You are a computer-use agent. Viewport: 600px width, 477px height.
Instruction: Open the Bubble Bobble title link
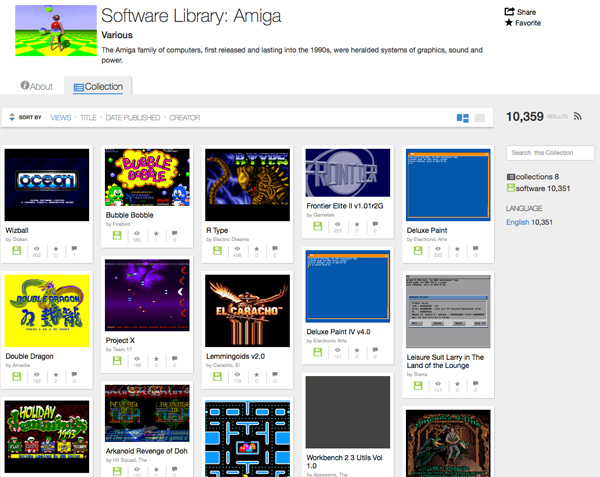[130, 215]
